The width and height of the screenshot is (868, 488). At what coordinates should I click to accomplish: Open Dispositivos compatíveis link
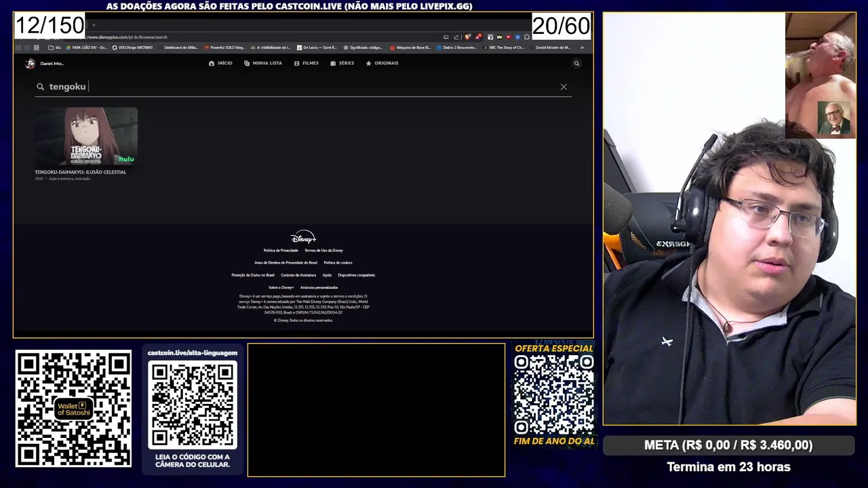[x=357, y=275]
